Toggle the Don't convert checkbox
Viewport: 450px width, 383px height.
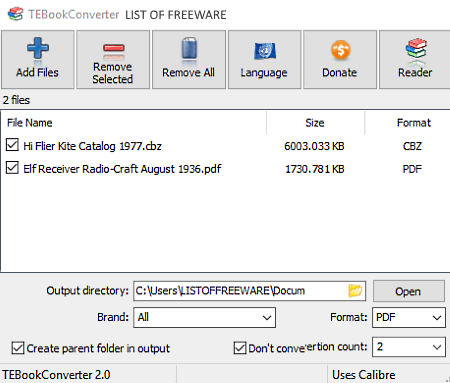(x=240, y=348)
